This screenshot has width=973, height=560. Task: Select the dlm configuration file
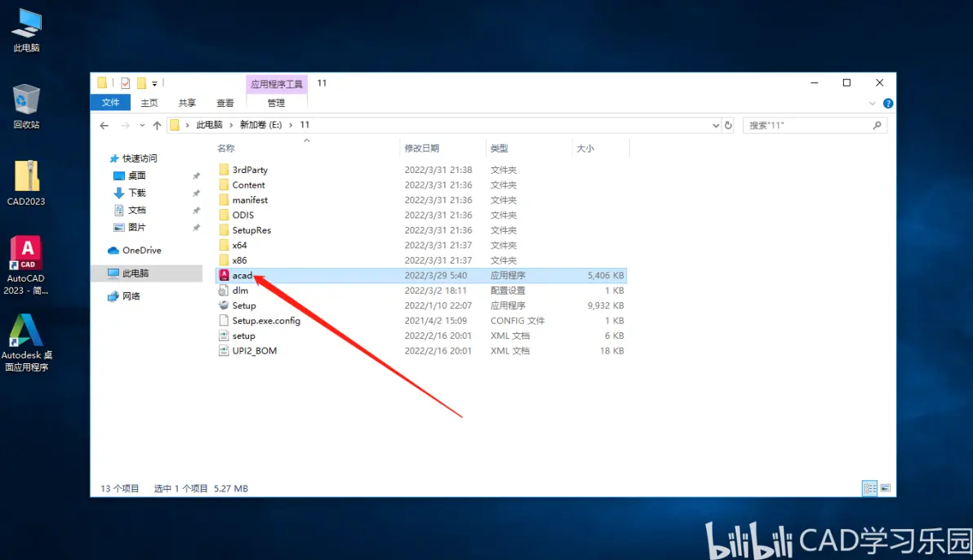click(239, 291)
